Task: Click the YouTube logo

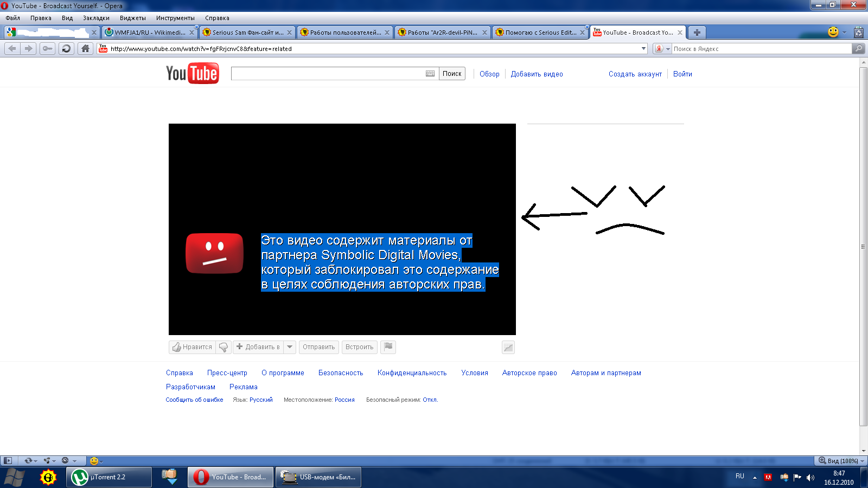Action: [x=192, y=73]
